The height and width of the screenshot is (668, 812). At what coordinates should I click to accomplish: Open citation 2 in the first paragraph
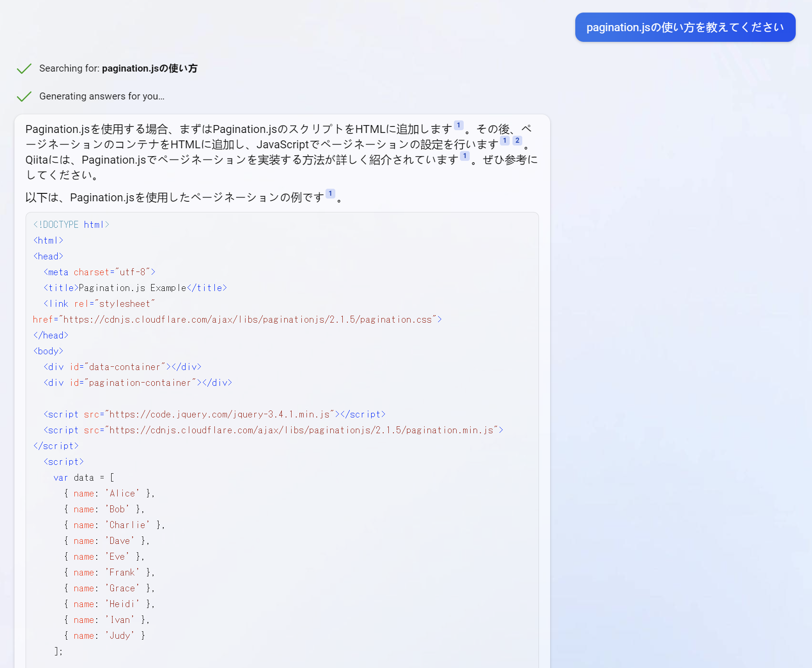pos(517,140)
